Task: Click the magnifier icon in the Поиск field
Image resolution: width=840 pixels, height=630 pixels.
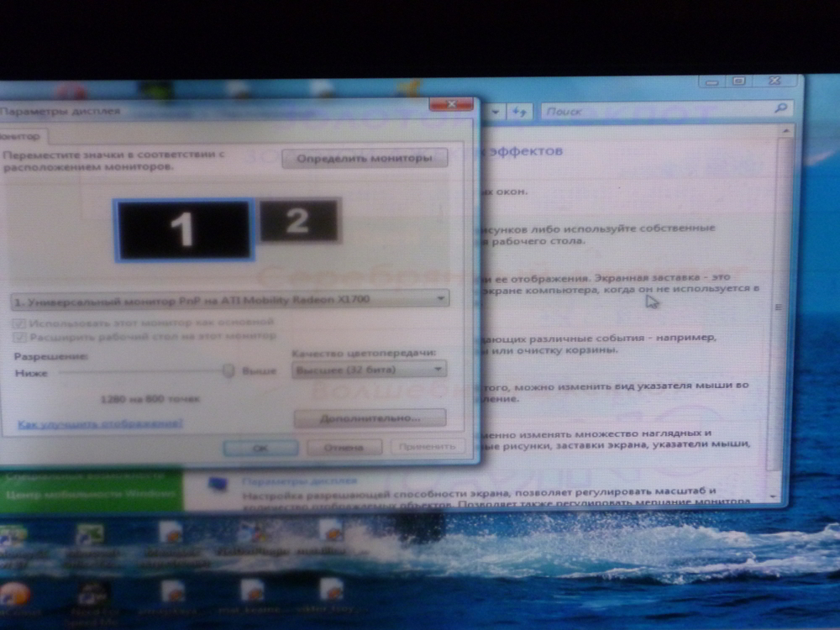Action: (x=780, y=109)
